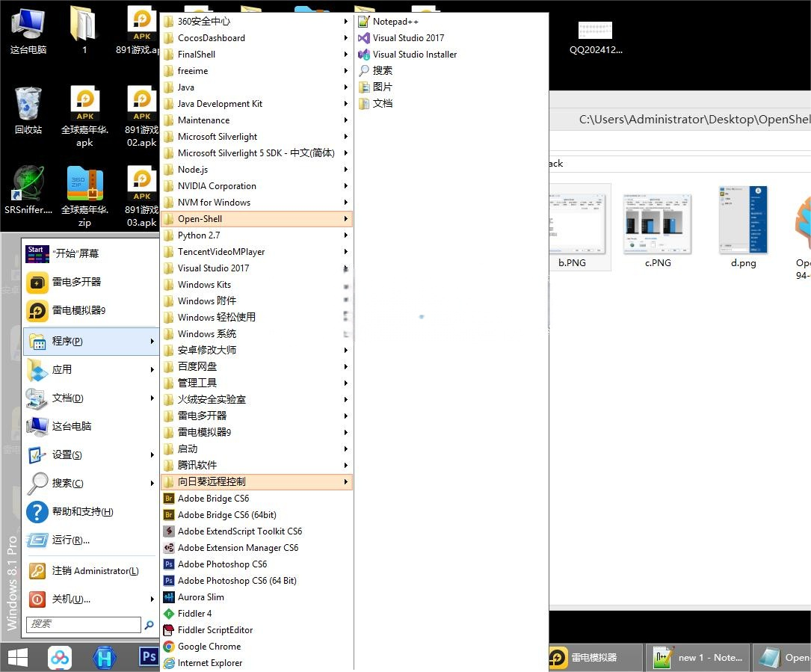Select the TencentVideoMPlayer folder entry
This screenshot has height=672, width=811.
pyautogui.click(x=257, y=251)
